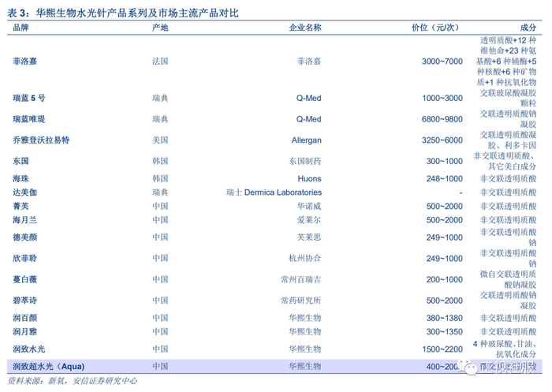This screenshot has width=552, height=392.
Task: Select the brand '德美颜'
Action: pos(24,237)
